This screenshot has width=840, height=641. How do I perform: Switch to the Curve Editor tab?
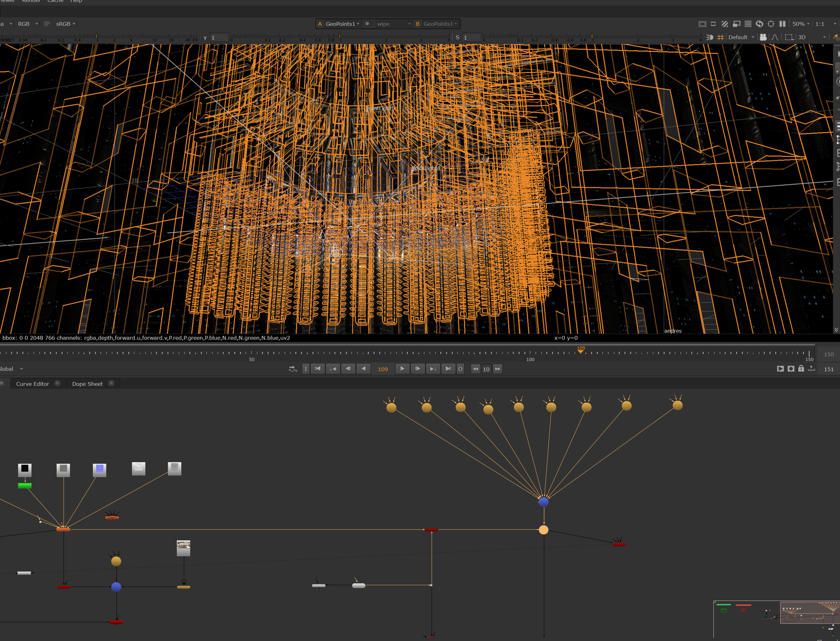coord(33,384)
